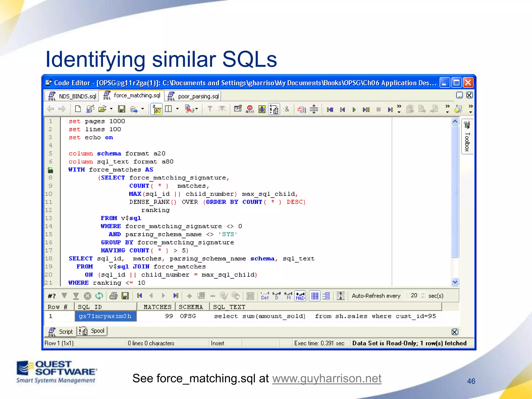Go to last record in results grid
Screen dimensions: 532x399
176,296
